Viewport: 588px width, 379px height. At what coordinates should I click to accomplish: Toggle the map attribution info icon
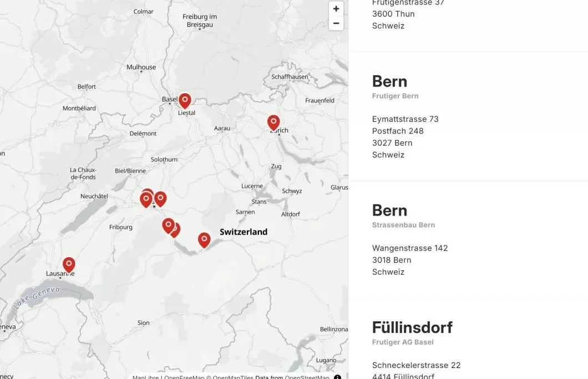click(x=337, y=377)
